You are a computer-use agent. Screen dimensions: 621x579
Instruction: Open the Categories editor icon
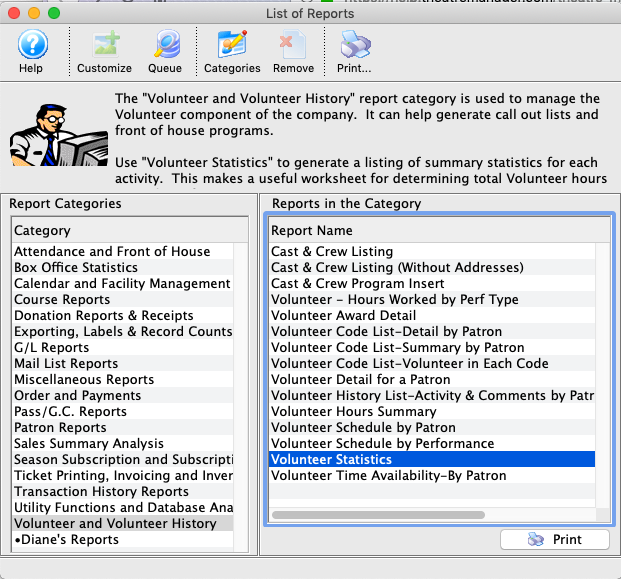click(x=232, y=51)
